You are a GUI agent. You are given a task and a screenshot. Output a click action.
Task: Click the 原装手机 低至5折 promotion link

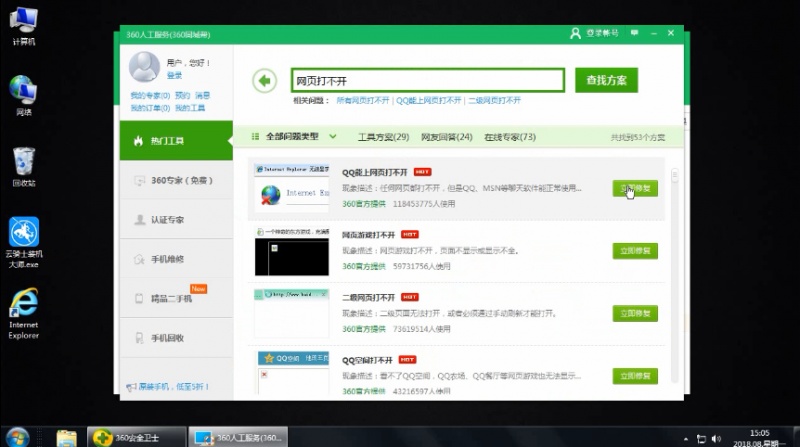tap(168, 387)
